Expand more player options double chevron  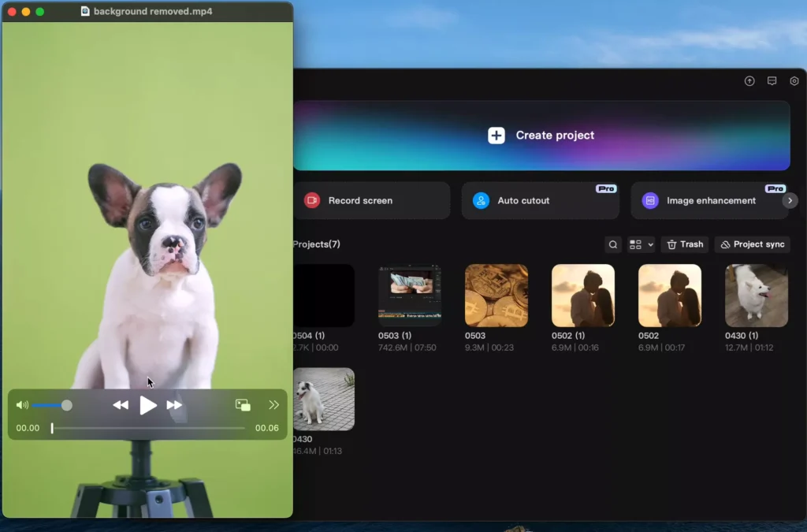click(273, 405)
